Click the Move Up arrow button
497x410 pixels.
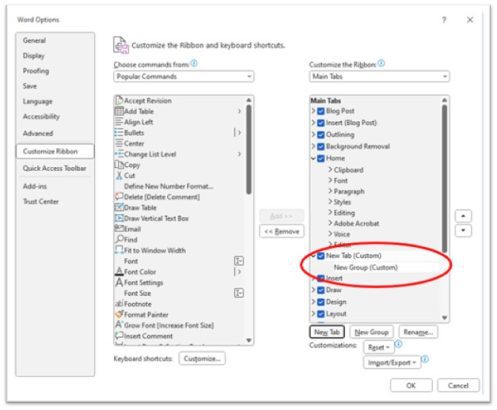(463, 216)
